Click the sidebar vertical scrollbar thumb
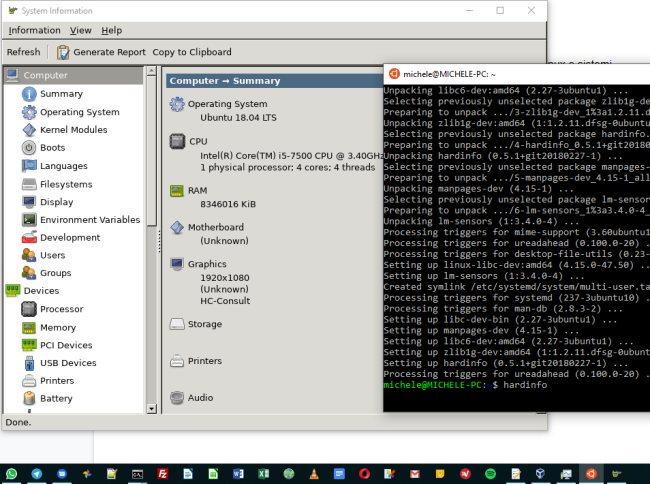This screenshot has height=484, width=650. 151,151
